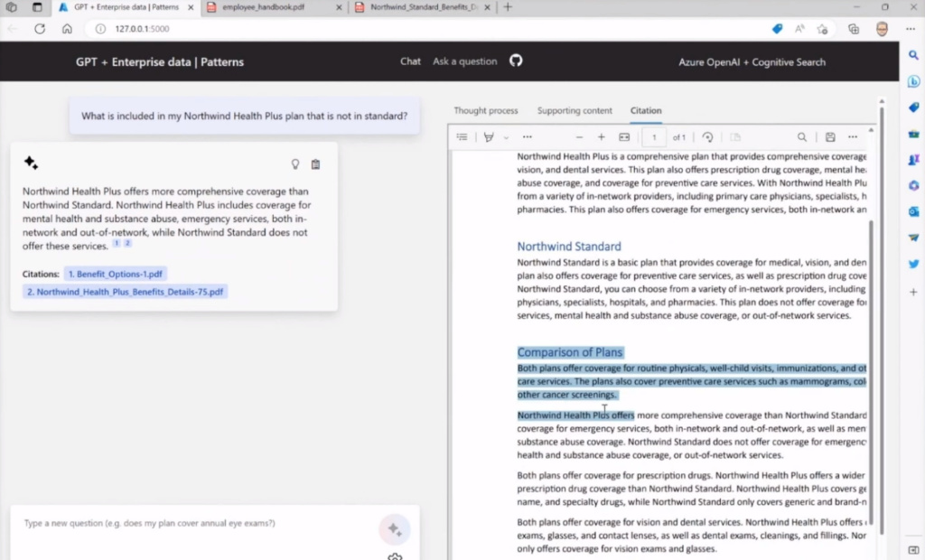925x560 pixels.
Task: Reload the current page
Action: (40, 28)
